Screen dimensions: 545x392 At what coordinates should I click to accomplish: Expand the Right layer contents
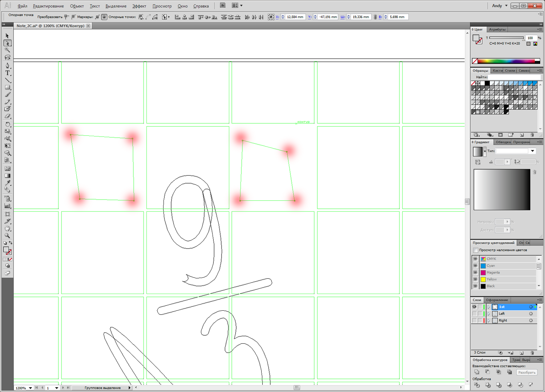[489, 320]
